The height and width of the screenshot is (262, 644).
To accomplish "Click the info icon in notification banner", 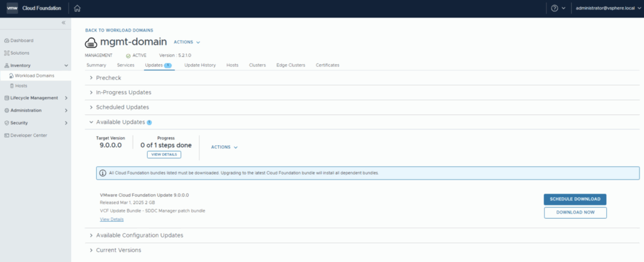I will pyautogui.click(x=103, y=172).
